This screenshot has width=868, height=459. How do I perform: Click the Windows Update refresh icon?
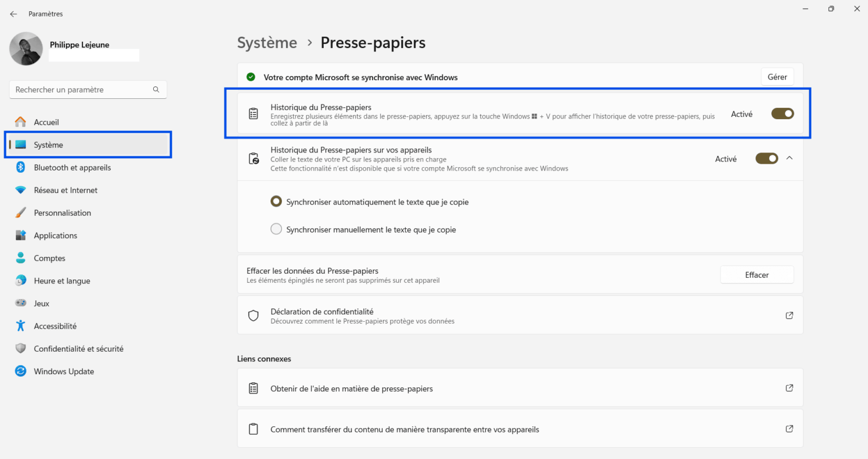(21, 371)
